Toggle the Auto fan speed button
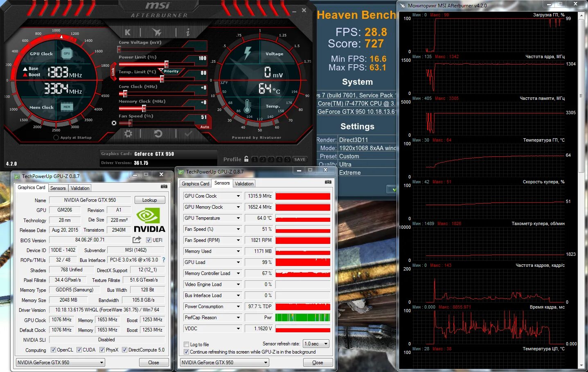Screen dimensions: 588x372 [205, 127]
